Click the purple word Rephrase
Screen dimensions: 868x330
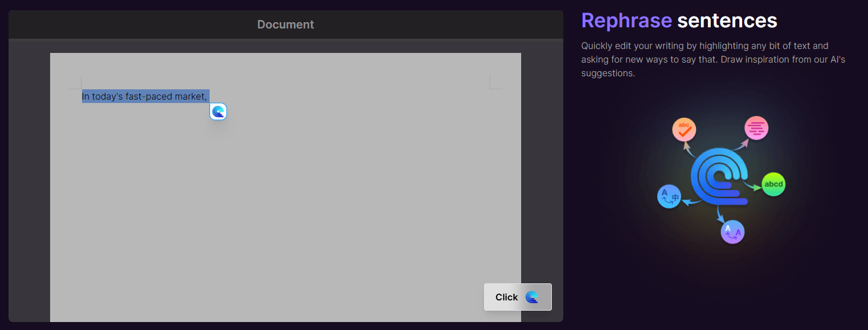coord(627,20)
